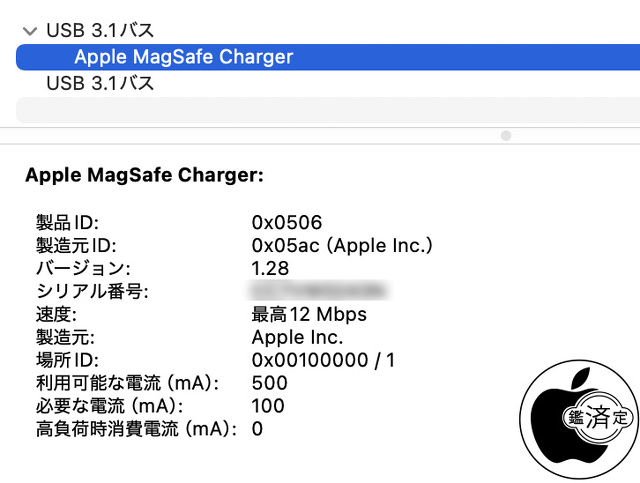
Task: Click the Apple MagSafe Charger details heading
Action: (x=144, y=175)
